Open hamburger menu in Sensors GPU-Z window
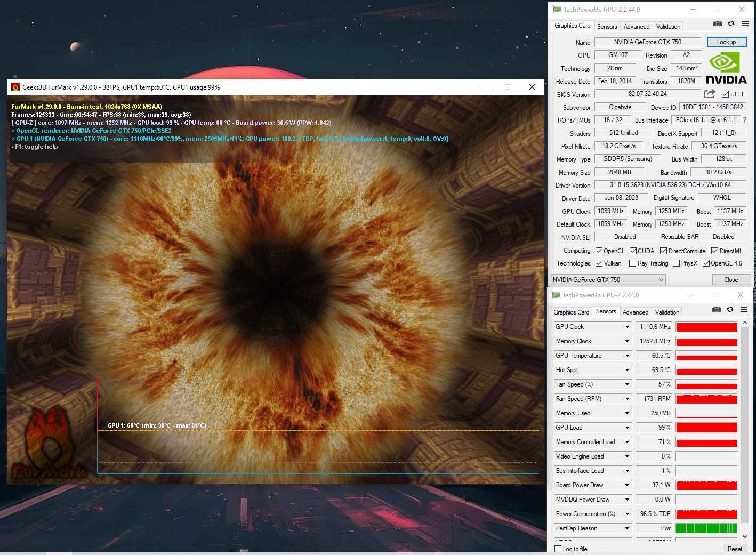756x555 pixels. point(744,309)
